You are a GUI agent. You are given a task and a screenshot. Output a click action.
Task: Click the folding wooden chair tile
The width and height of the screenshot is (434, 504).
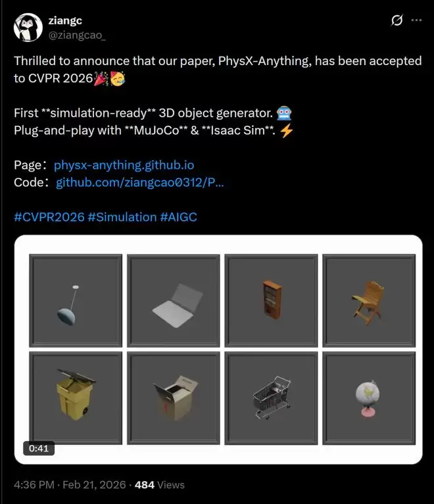coord(369,300)
